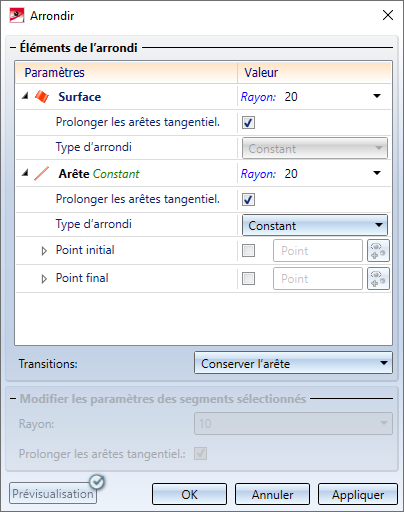
Task: Click the Appliquer button
Action: tap(358, 494)
